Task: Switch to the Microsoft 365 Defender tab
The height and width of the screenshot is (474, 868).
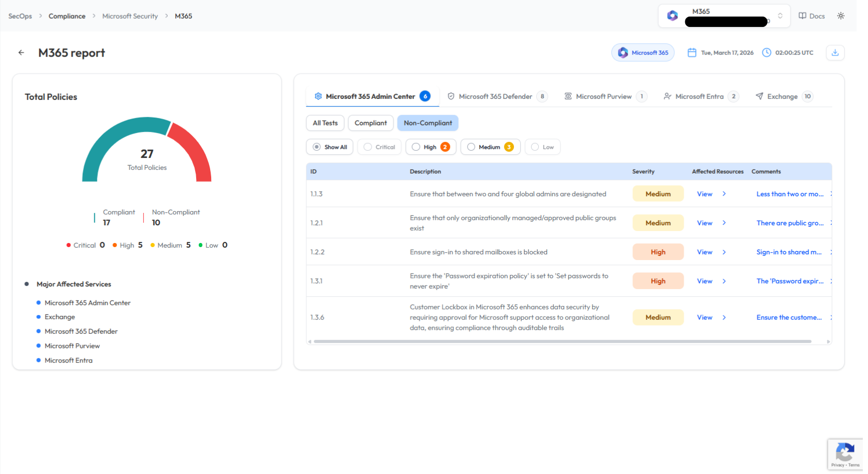Action: pyautogui.click(x=495, y=96)
